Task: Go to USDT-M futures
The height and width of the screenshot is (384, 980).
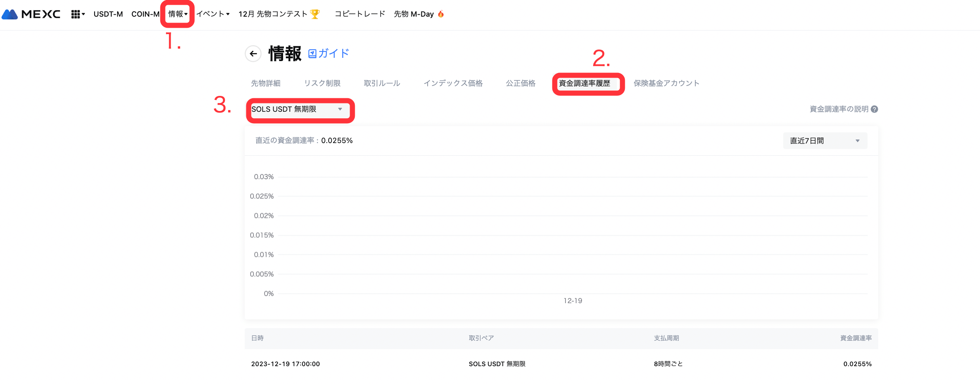Action: pyautogui.click(x=108, y=14)
